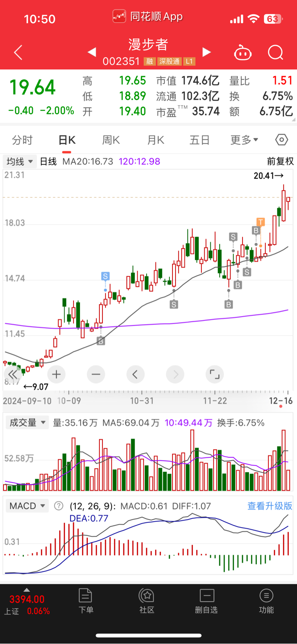Toggle 前复权 price adjustment
Viewport: 297px width, 644px height.
pyautogui.click(x=280, y=161)
